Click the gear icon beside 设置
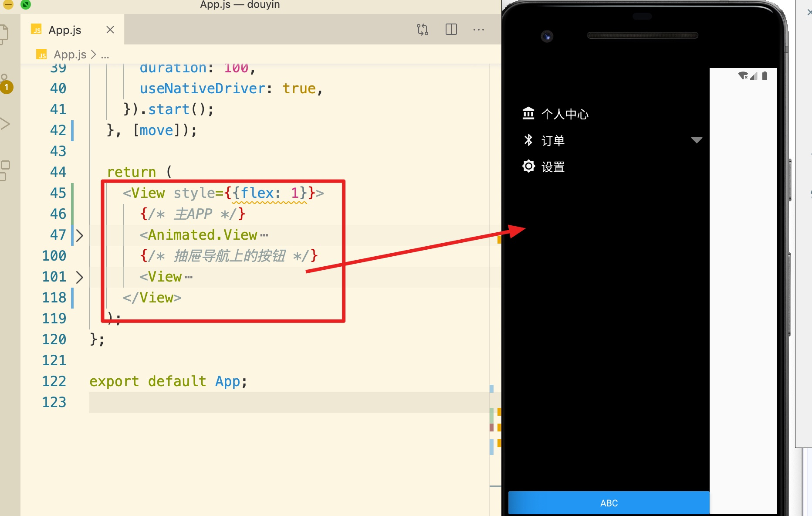 point(528,166)
